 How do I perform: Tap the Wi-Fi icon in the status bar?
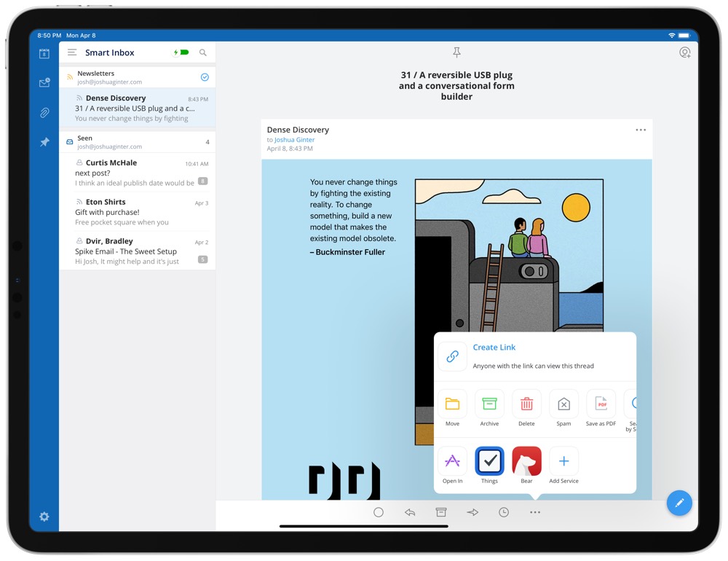(x=671, y=35)
